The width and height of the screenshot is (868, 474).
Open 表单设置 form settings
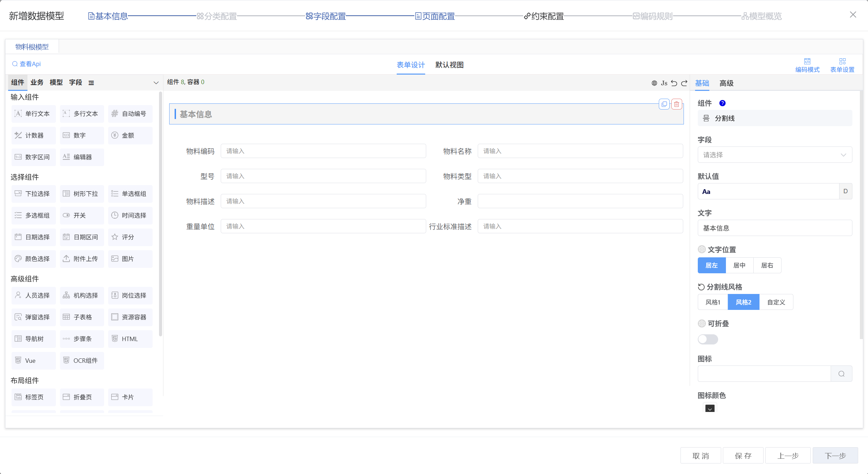pos(842,65)
